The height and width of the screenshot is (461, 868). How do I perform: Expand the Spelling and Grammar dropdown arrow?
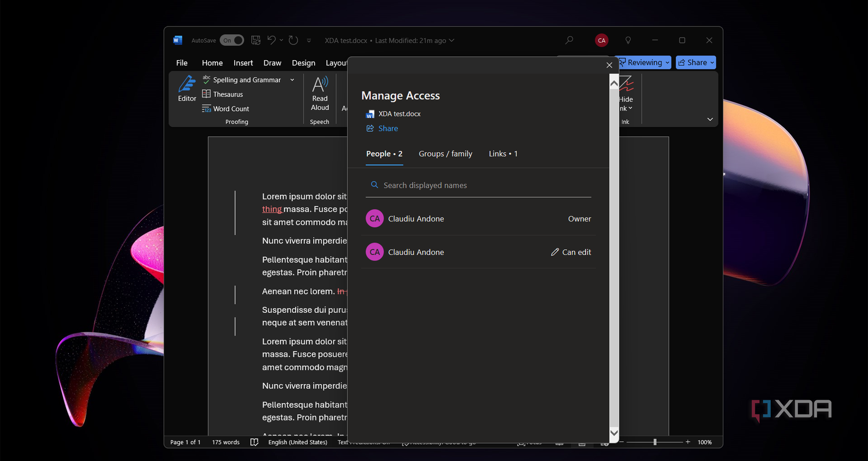pos(292,80)
